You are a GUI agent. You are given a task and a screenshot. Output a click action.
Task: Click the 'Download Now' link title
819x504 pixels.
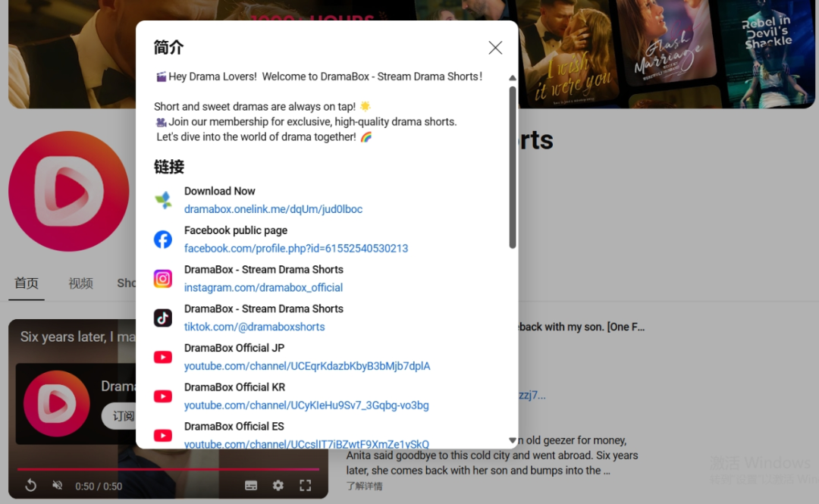pyautogui.click(x=219, y=191)
